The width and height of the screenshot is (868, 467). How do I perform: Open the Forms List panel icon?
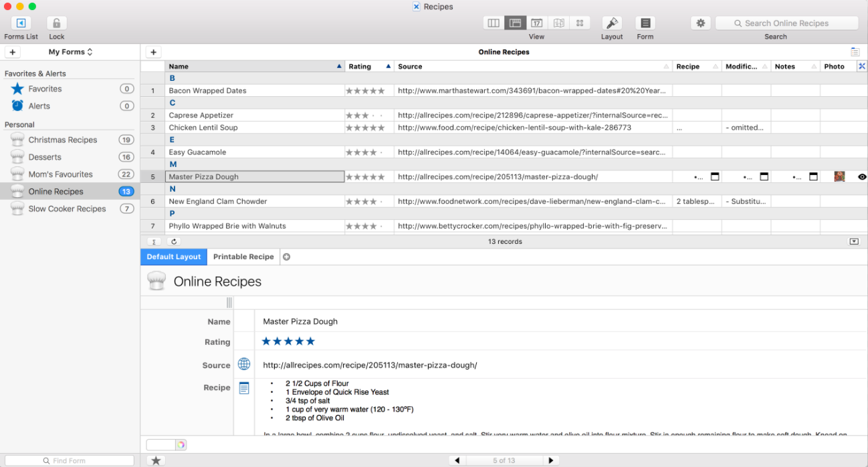[x=21, y=23]
